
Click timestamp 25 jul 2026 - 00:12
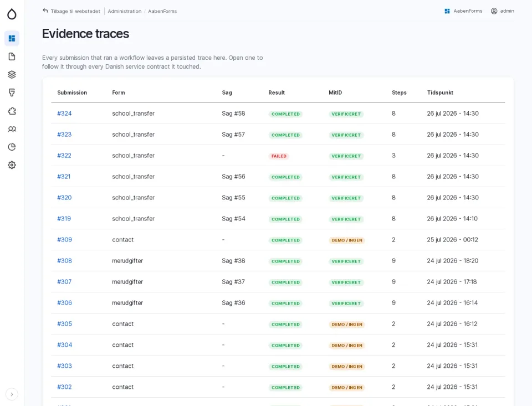pos(452,239)
